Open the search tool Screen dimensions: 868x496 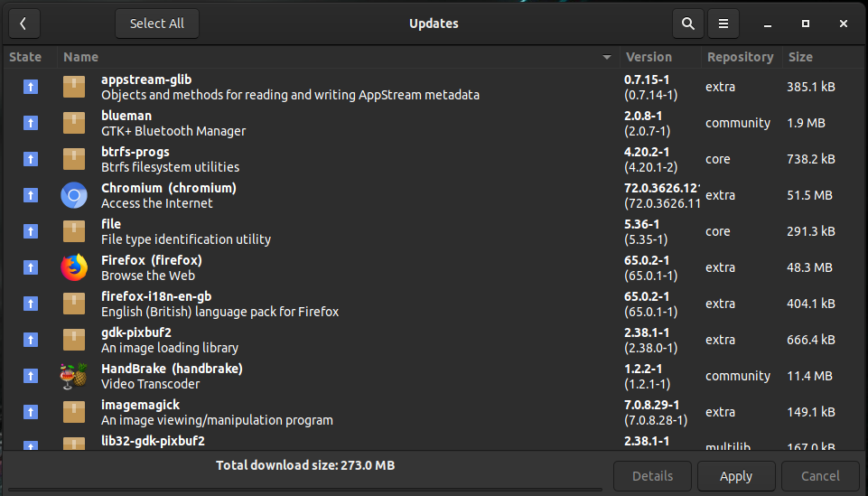pyautogui.click(x=688, y=23)
